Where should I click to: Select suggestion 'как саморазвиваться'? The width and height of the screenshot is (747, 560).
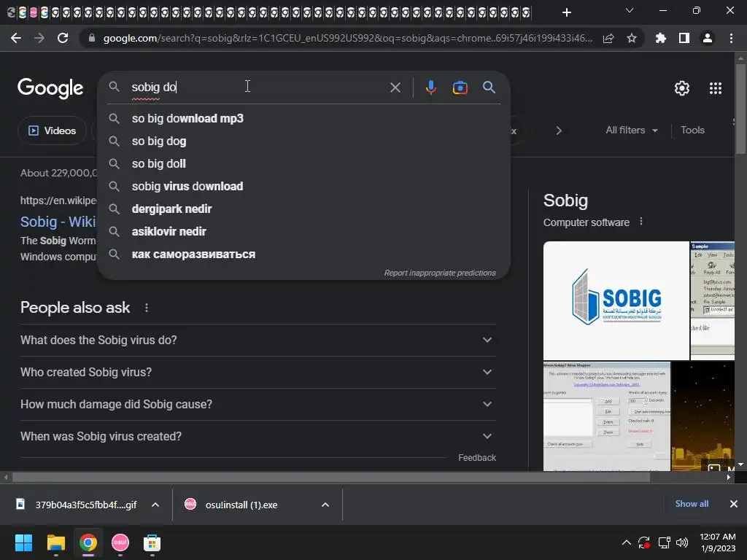click(x=303, y=254)
